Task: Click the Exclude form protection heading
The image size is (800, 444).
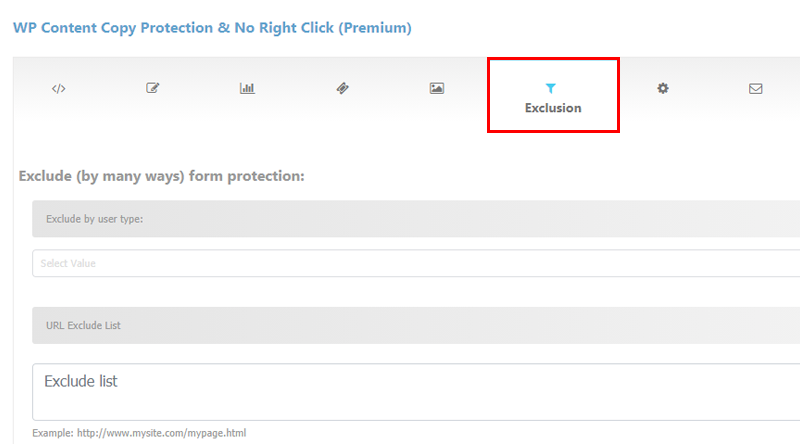Action: 161,176
